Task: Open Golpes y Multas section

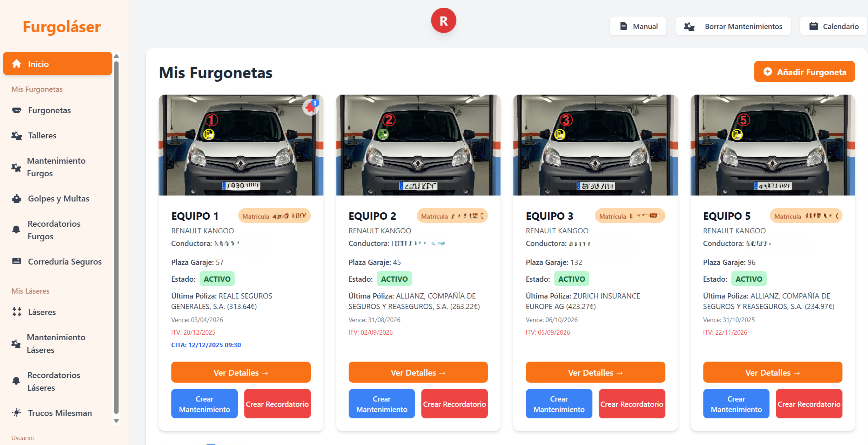Action: point(58,199)
